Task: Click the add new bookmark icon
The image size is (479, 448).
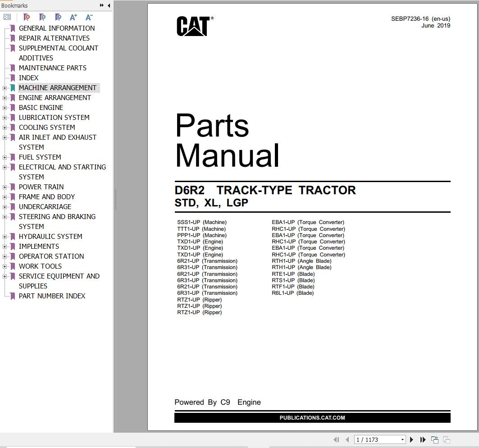Action: [42, 17]
